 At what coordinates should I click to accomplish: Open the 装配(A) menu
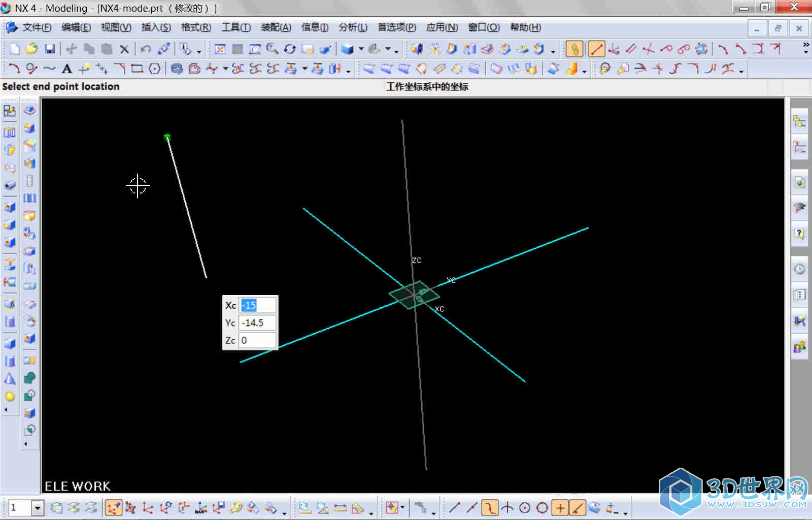pos(276,27)
